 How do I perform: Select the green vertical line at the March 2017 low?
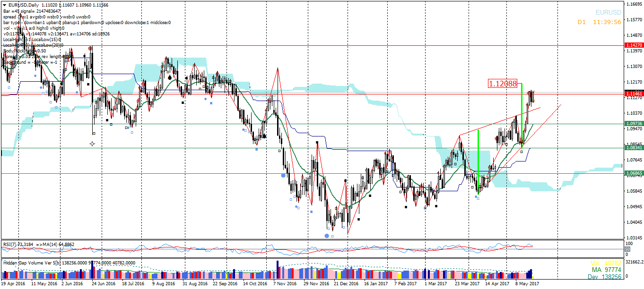tap(478, 161)
